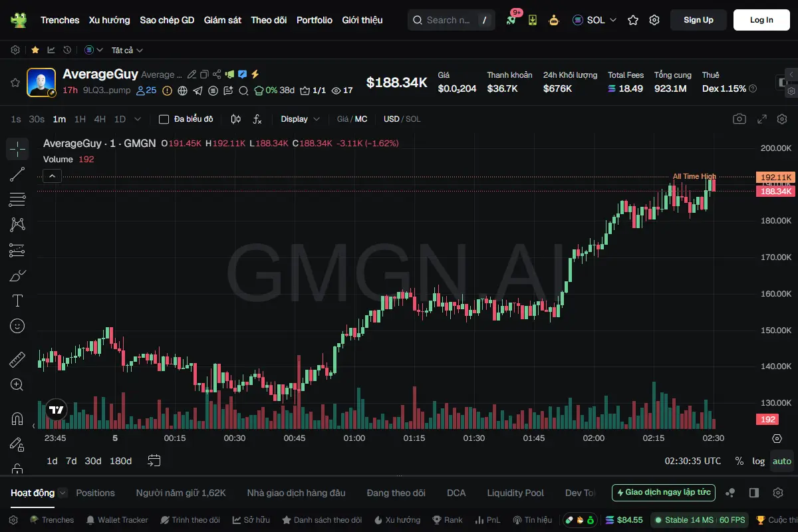Open the Xu hướng menu
The height and width of the screenshot is (532, 798).
110,20
